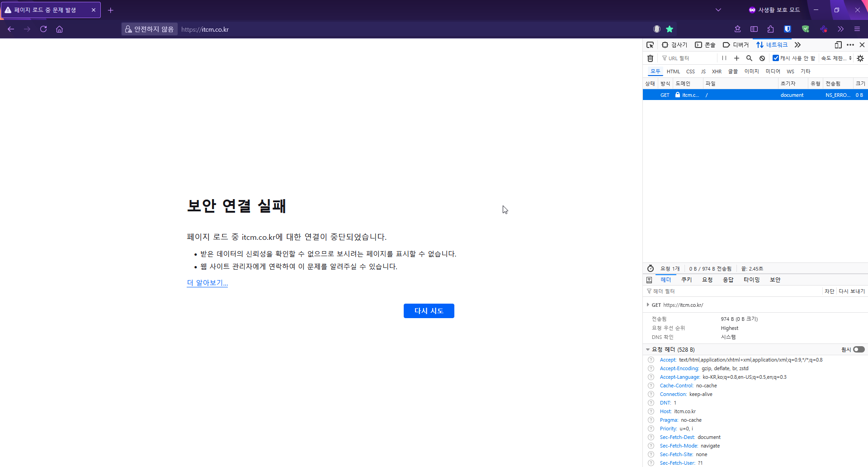Expand more toolbar tools chevron
The image size is (868, 467).
(x=840, y=29)
